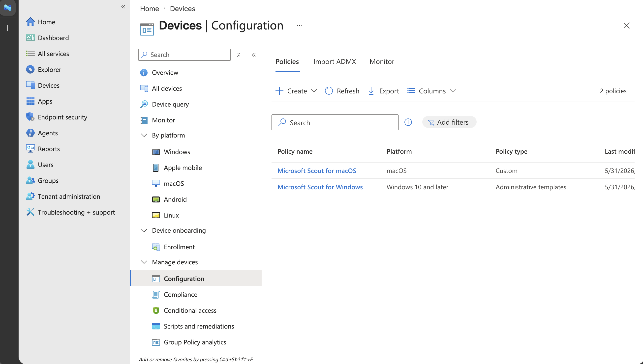Open the more options ellipsis beside the title
Image resolution: width=643 pixels, height=364 pixels.
coord(299,26)
